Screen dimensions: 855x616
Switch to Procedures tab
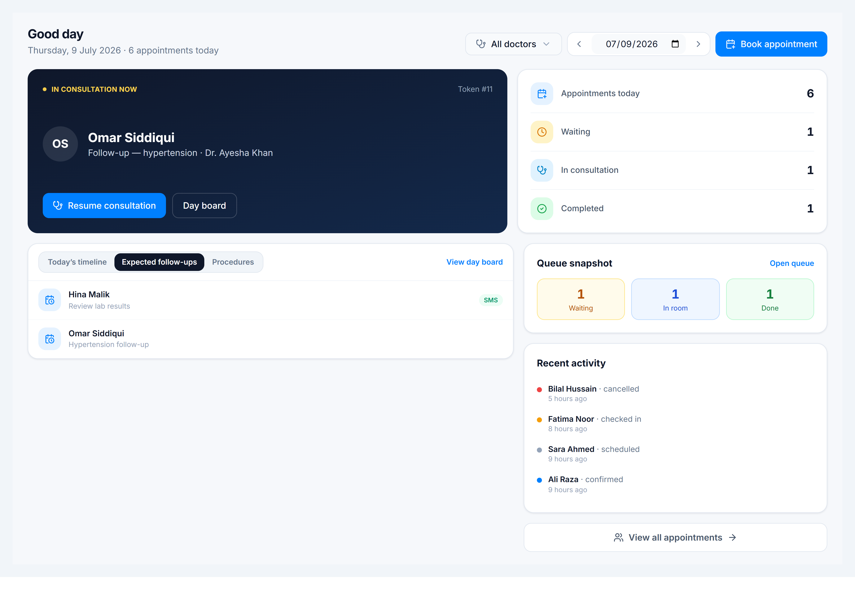[x=233, y=262]
